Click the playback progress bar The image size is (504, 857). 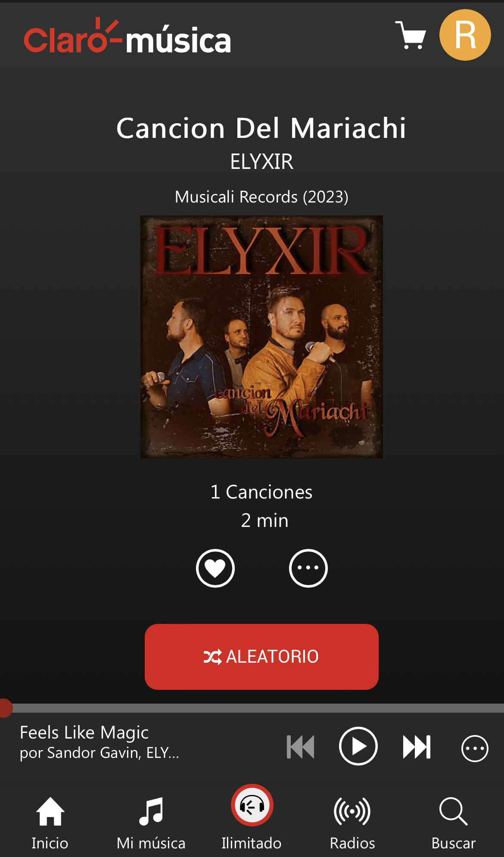(x=252, y=708)
